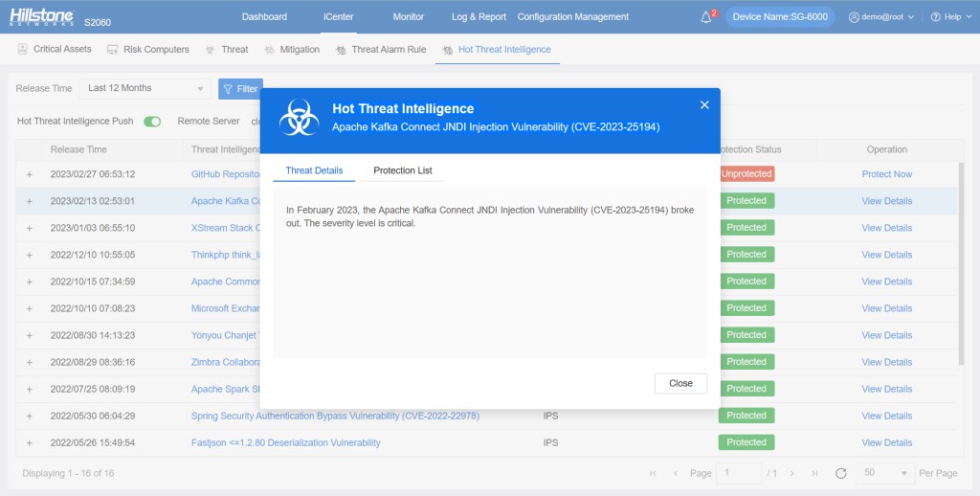Open the notification bell icon
Viewport: 980px width, 496px height.
pos(705,17)
